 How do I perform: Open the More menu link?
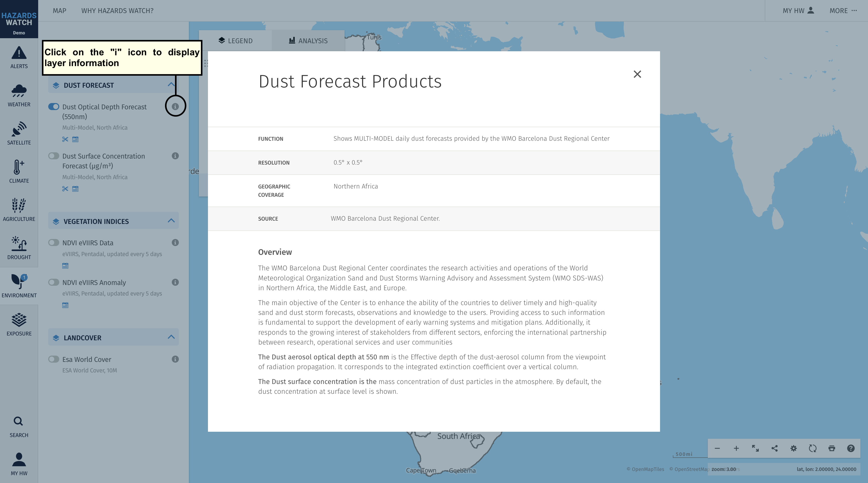843,11
